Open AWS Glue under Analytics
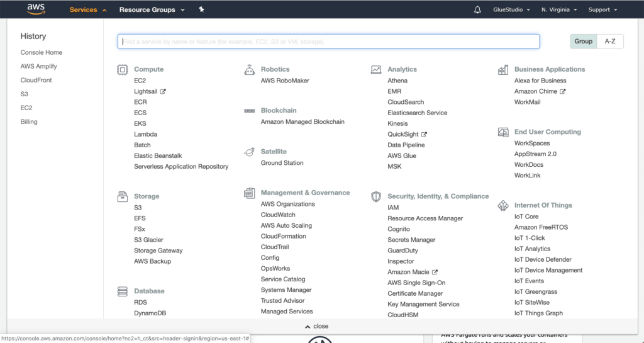 click(402, 155)
